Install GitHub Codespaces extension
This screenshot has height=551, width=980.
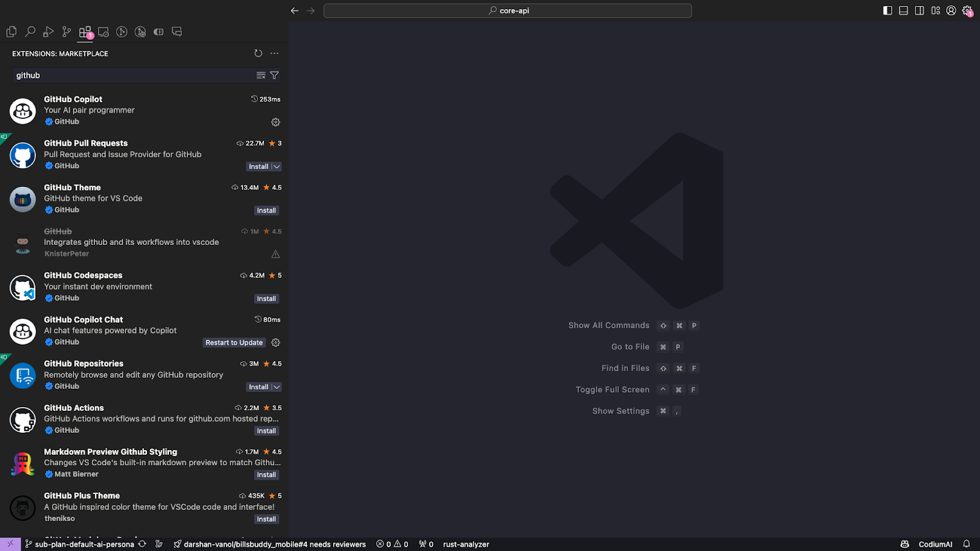pyautogui.click(x=266, y=299)
